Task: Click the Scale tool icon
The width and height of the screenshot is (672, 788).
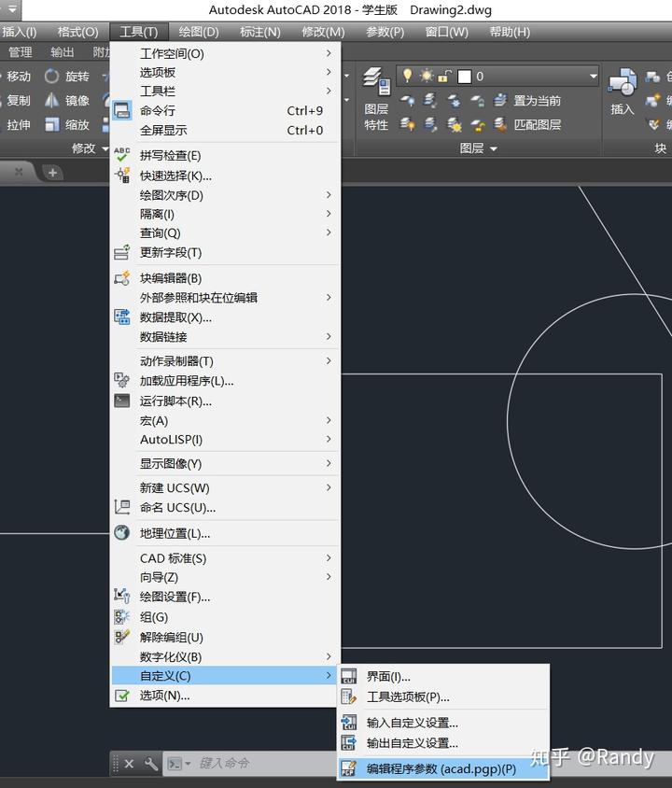Action: (51, 124)
